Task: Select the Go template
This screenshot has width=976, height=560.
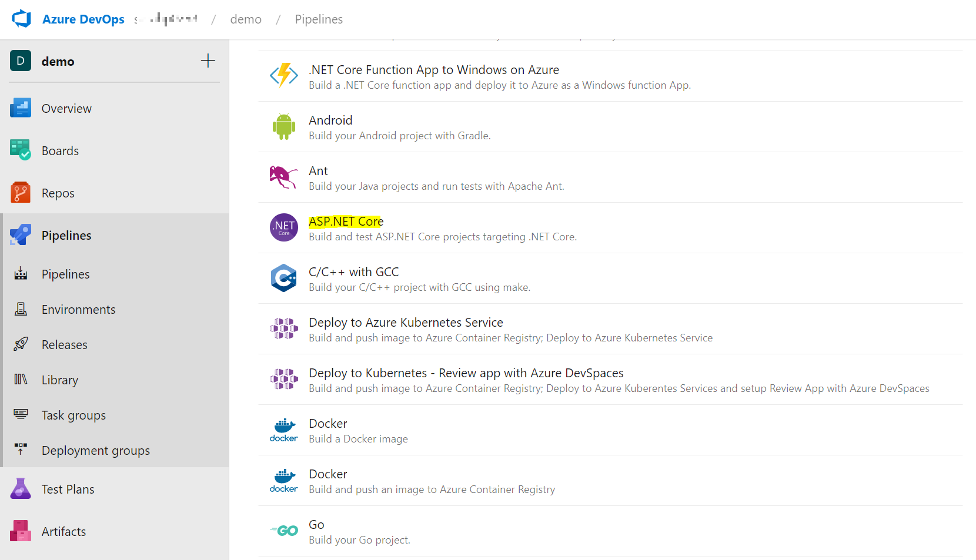Action: [611, 531]
